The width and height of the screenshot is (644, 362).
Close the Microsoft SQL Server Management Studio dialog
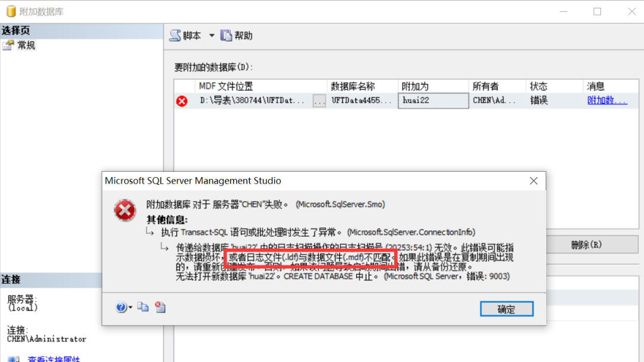(x=534, y=181)
